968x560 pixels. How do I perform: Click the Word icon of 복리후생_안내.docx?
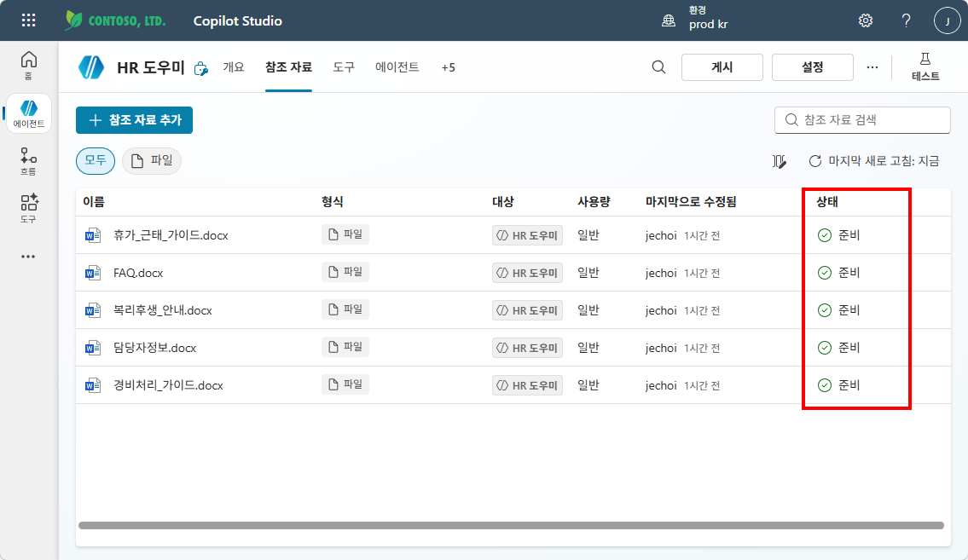[x=93, y=311]
